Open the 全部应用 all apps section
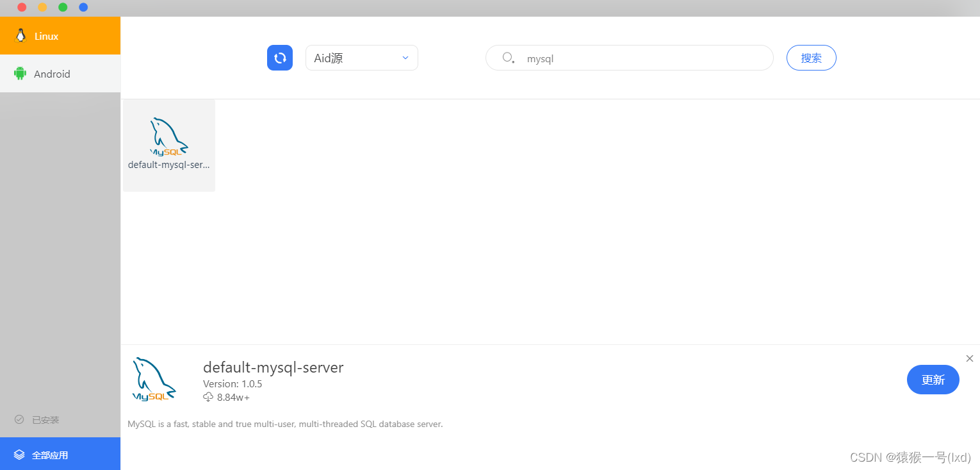Viewport: 980px width, 470px height. point(60,455)
